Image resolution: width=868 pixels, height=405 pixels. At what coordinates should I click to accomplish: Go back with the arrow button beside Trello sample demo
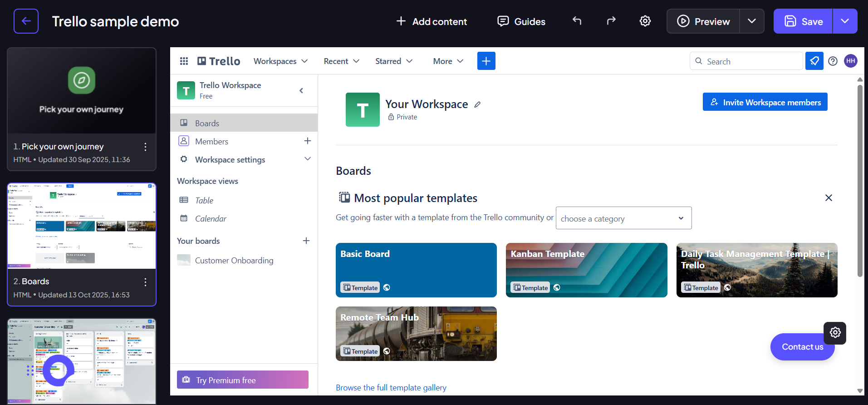click(x=26, y=21)
